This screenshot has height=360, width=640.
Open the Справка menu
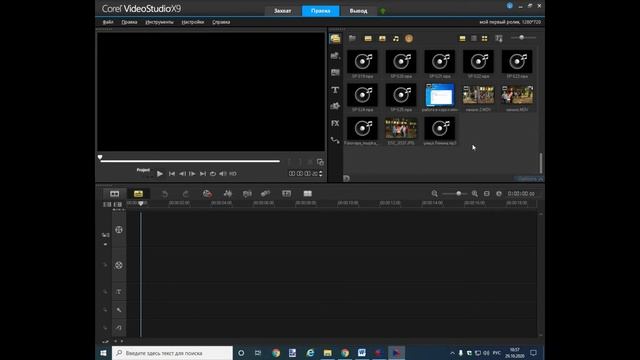(221, 22)
